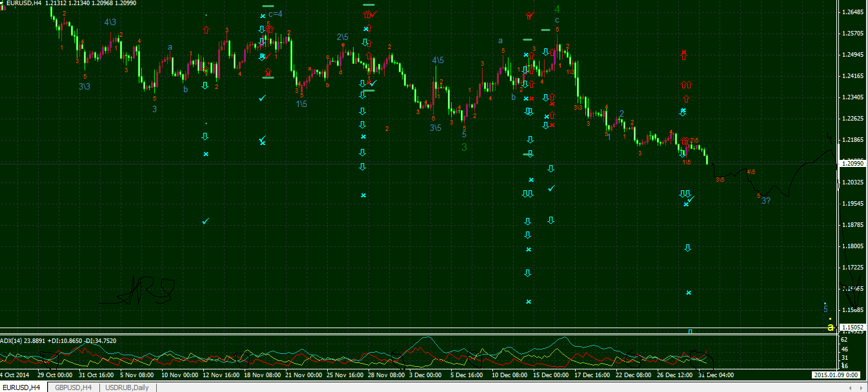Viewport: 868px width, 392px height.
Task: Switch to the GBPUSD,H4 chart tab
Action: tap(73, 387)
